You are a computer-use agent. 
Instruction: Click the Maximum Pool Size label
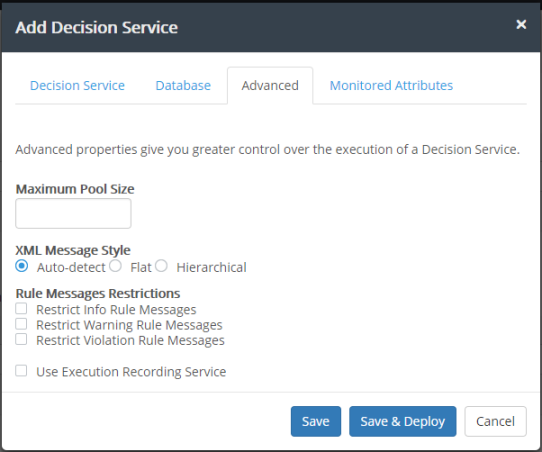coord(75,189)
